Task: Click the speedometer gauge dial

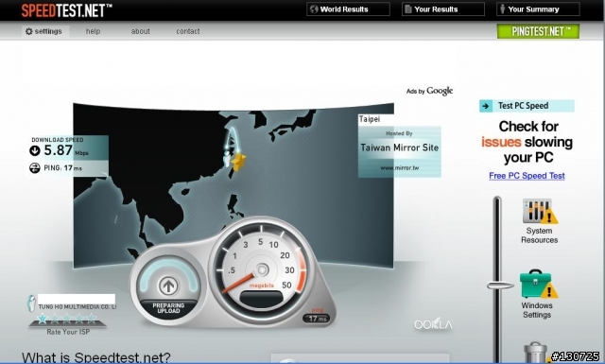Action: pyautogui.click(x=262, y=269)
